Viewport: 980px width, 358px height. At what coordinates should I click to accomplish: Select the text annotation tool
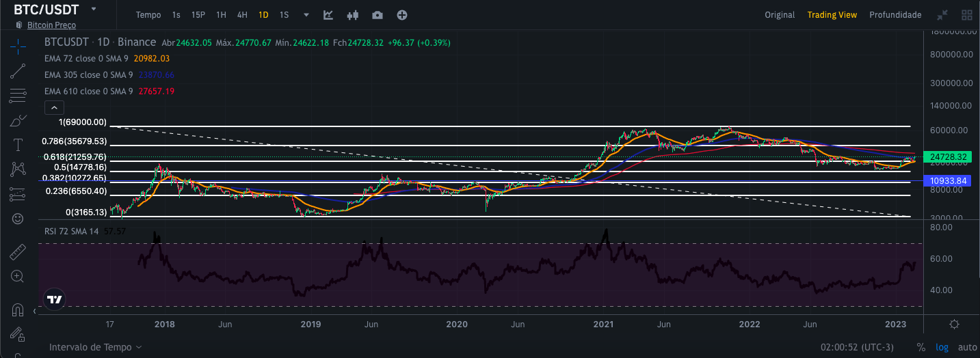point(18,146)
